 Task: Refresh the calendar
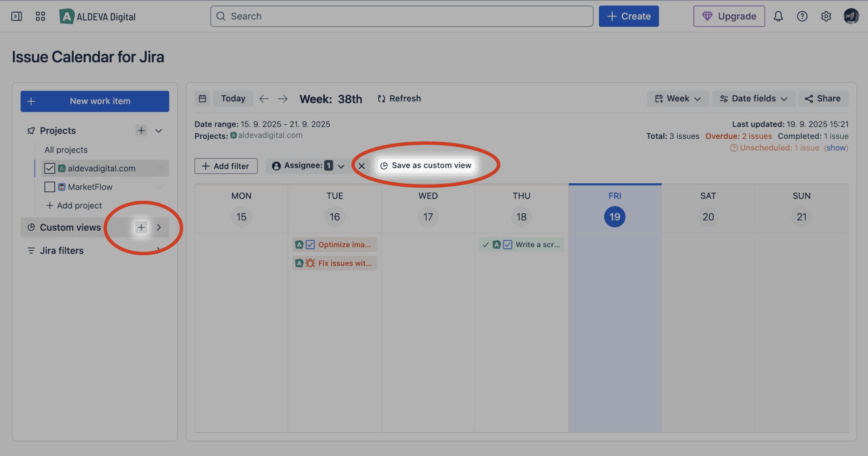(x=399, y=99)
